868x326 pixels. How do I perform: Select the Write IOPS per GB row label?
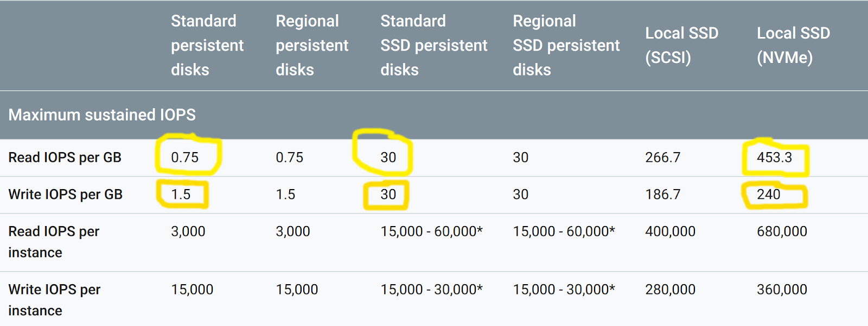[65, 195]
